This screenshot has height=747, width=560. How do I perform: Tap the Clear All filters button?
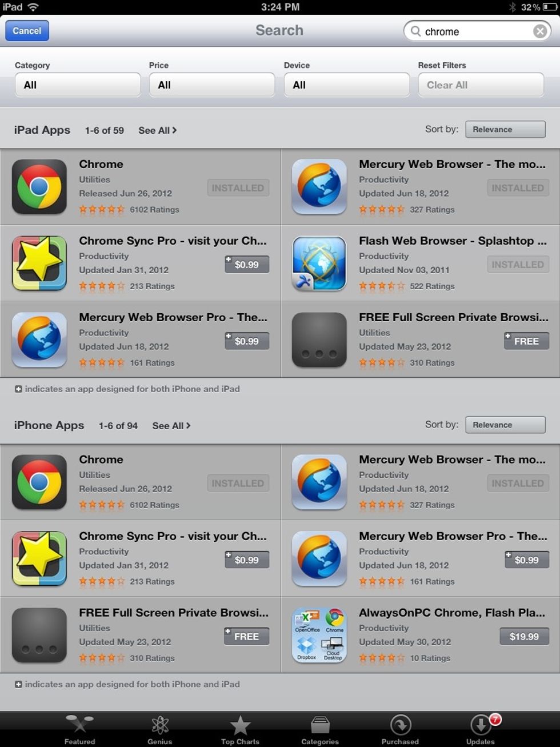coord(481,85)
